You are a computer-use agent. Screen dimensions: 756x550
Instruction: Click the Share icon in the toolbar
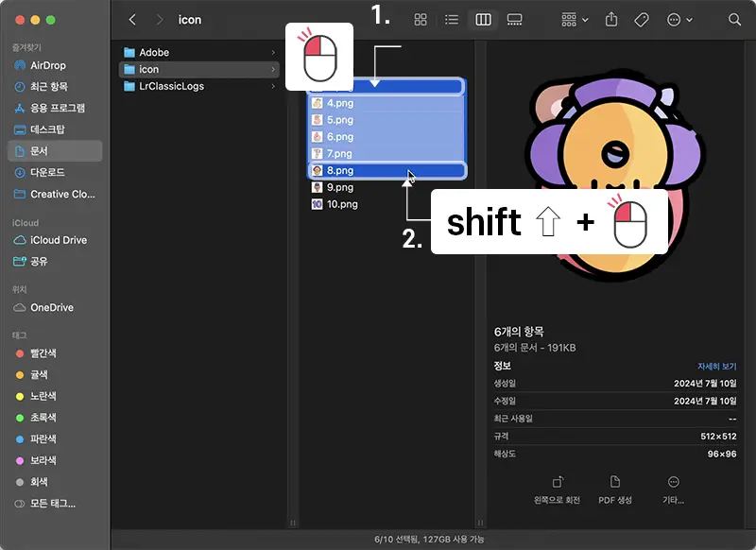pos(612,19)
